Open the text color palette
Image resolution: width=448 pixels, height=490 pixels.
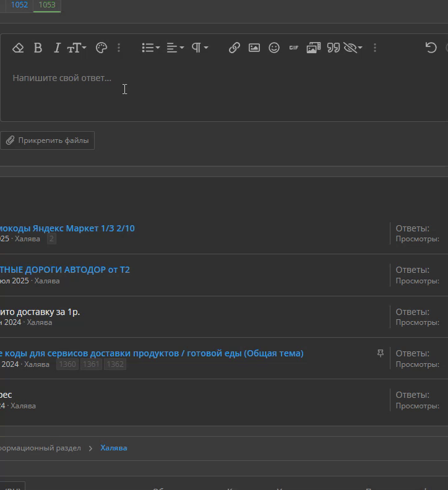[101, 48]
